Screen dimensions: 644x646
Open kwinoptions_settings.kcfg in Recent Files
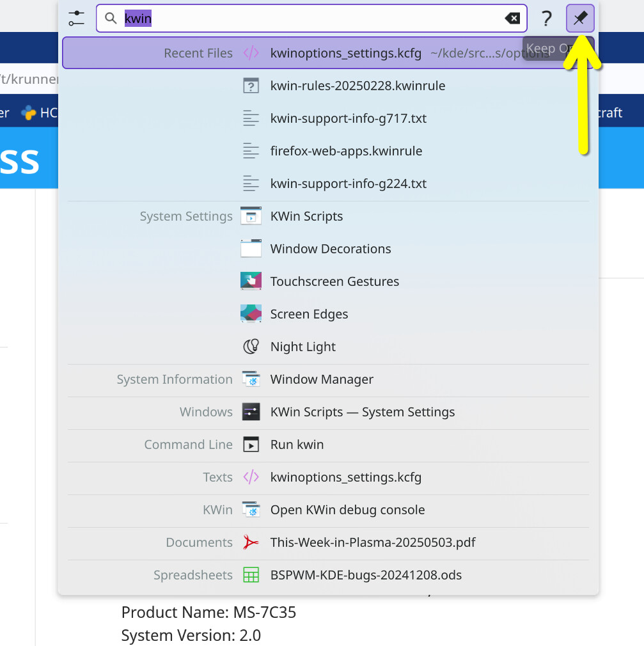click(328, 53)
